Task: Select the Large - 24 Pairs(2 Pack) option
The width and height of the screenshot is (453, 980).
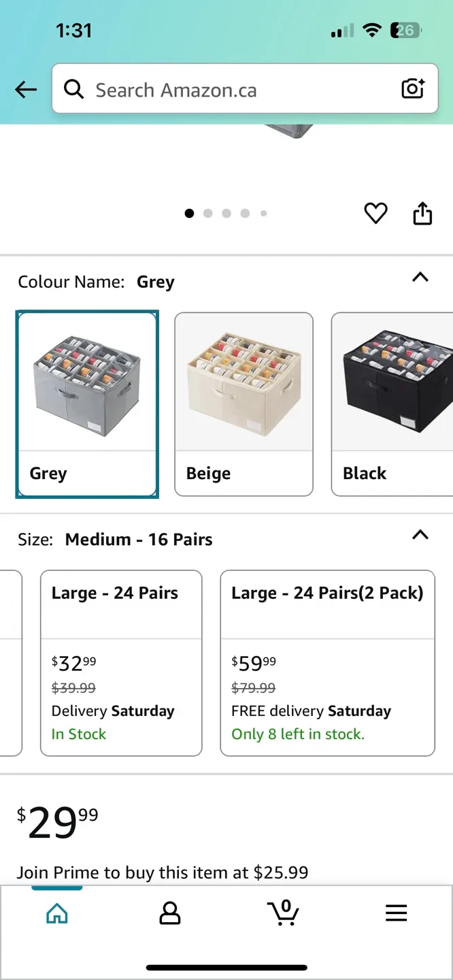Action: point(327,662)
